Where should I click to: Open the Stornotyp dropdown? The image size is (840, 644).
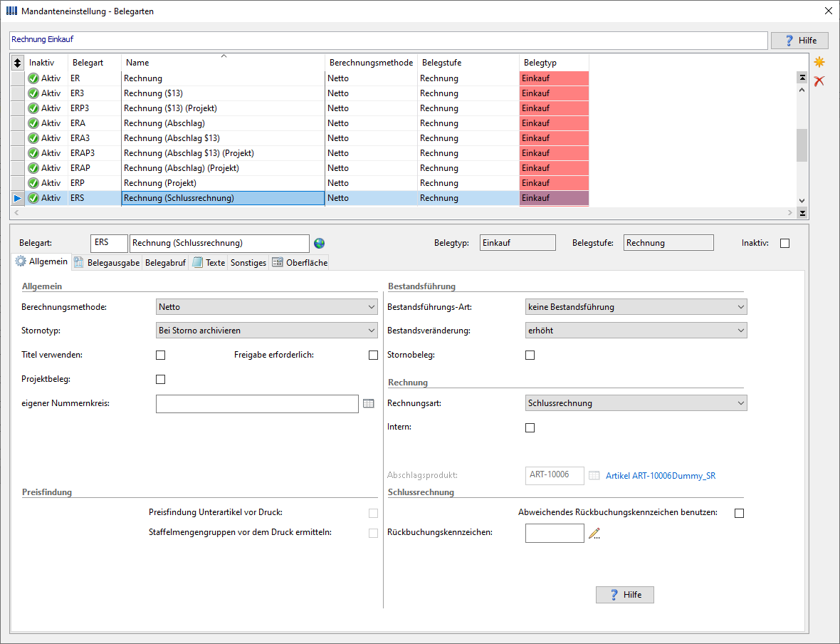tap(267, 331)
